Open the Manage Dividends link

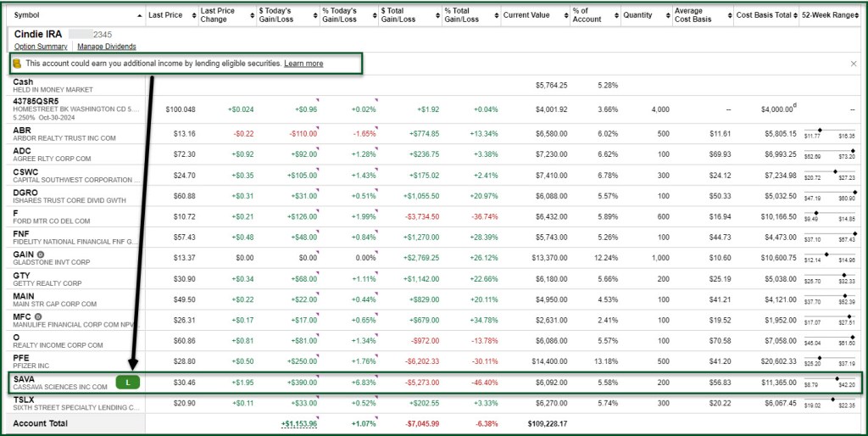(x=107, y=47)
